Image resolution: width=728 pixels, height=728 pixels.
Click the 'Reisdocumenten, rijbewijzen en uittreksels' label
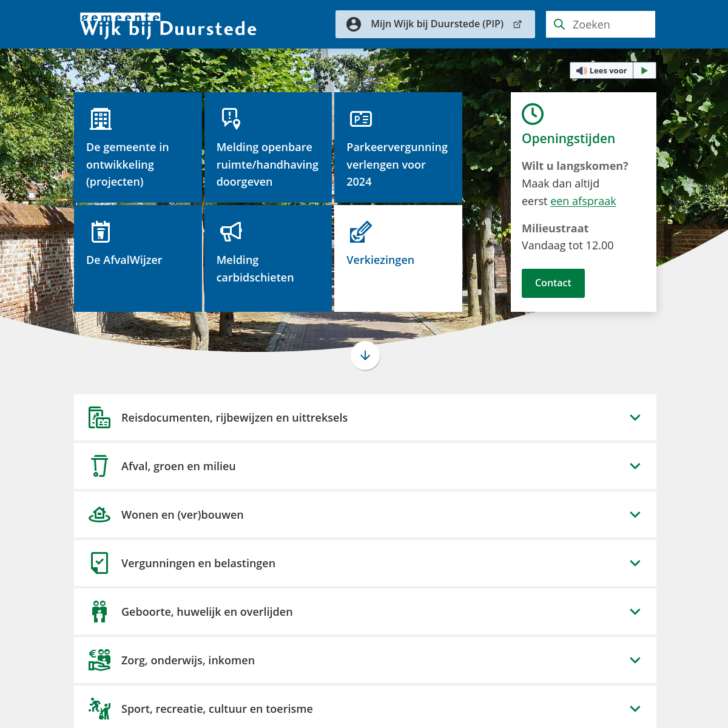coord(235,417)
